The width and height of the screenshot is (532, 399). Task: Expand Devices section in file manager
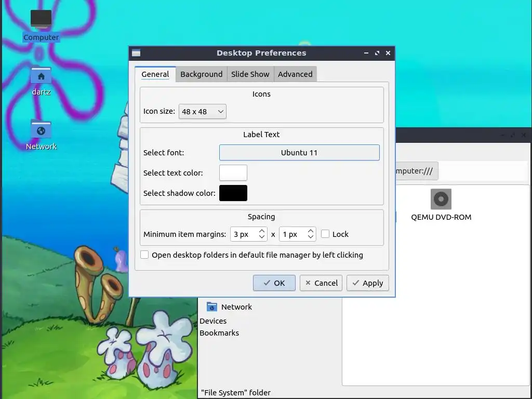pos(213,321)
